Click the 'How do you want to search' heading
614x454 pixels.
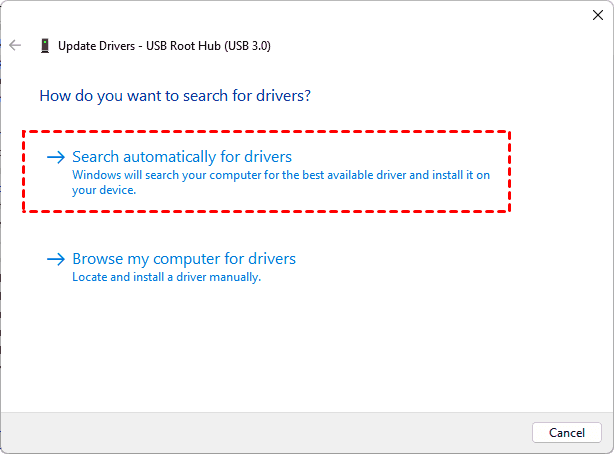coord(174,96)
